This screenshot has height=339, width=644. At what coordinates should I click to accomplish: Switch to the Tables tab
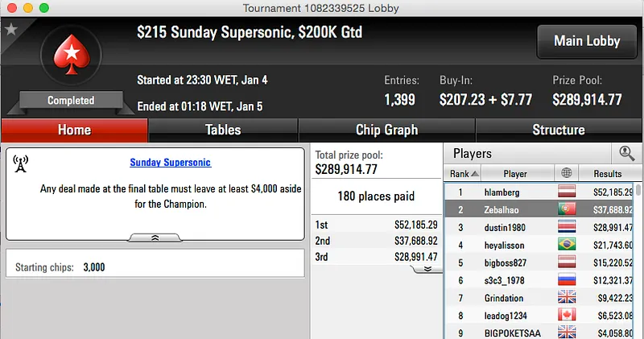[x=223, y=130]
